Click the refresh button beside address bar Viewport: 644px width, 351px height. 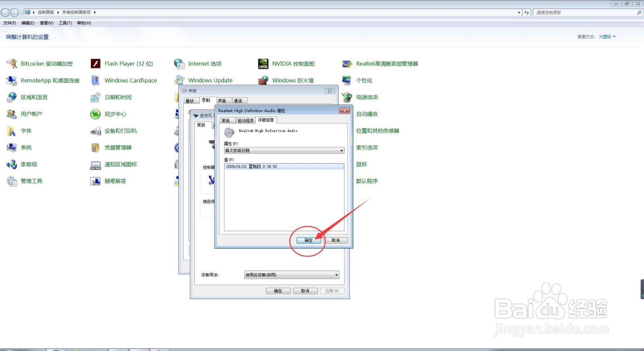pyautogui.click(x=526, y=12)
